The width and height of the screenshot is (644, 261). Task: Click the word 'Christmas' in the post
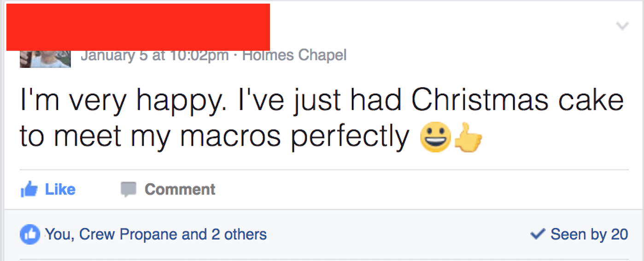point(479,100)
